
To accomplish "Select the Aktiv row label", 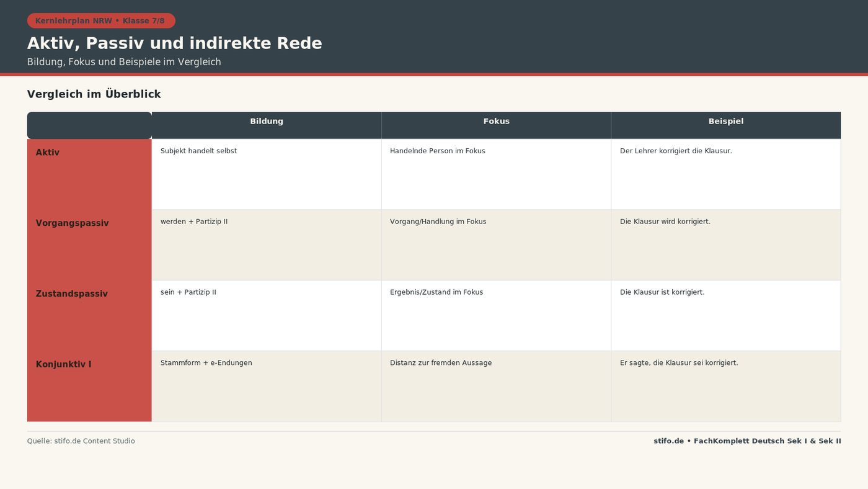I will pyautogui.click(x=89, y=174).
